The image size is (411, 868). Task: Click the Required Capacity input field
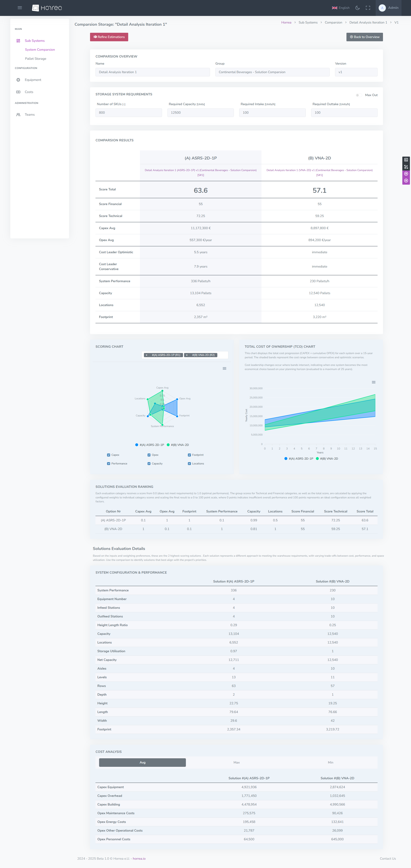[x=201, y=112]
